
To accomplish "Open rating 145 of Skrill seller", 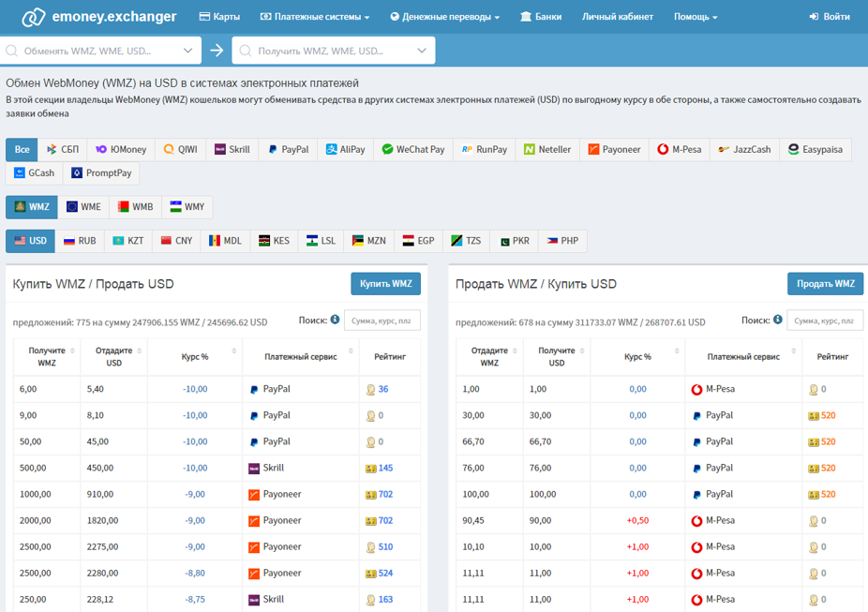I will coord(385,468).
